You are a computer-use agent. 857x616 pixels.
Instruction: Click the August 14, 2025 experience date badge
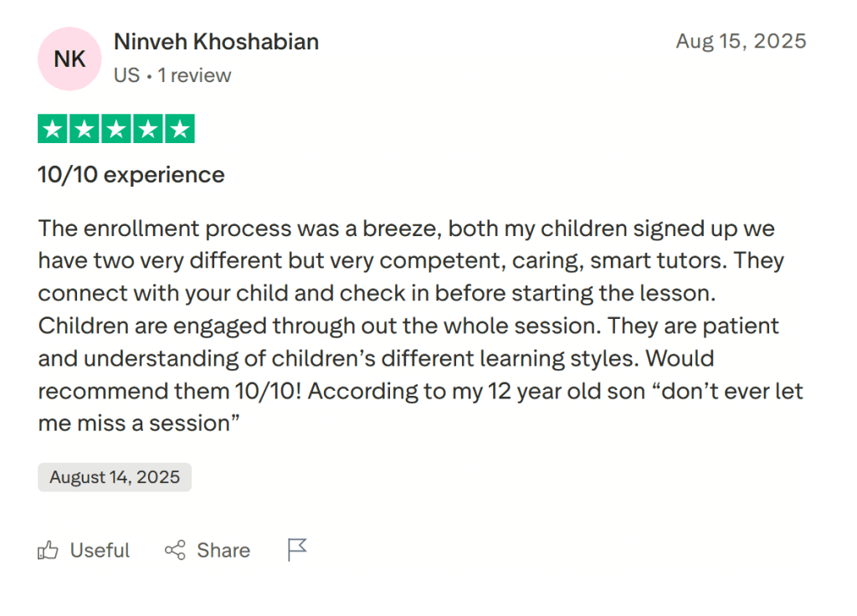(x=114, y=476)
